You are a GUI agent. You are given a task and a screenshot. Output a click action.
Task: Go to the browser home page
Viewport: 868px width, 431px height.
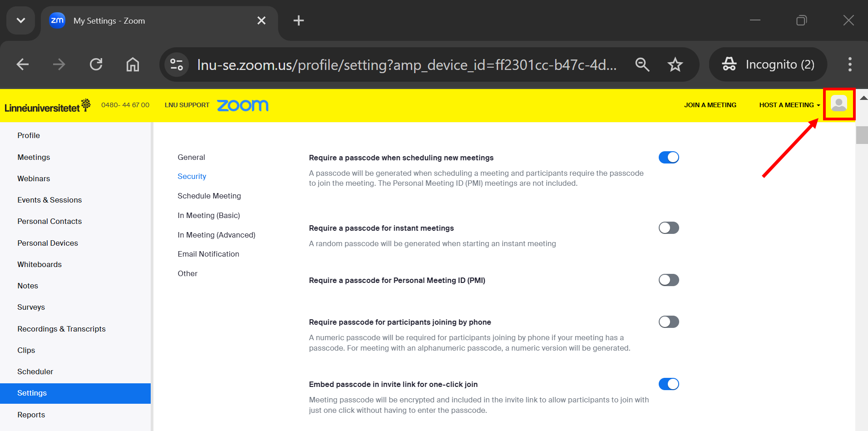133,64
